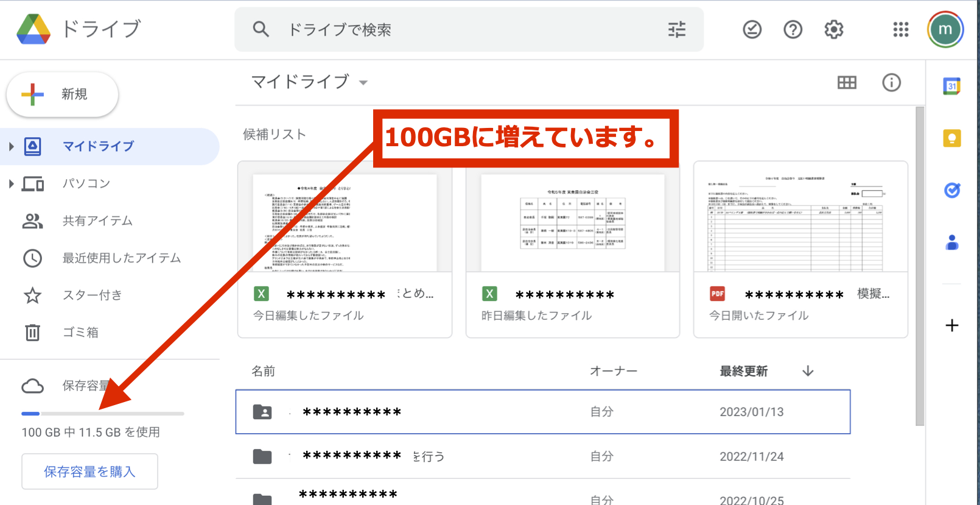Reverse sort direction arrow by 最終更新

point(808,371)
